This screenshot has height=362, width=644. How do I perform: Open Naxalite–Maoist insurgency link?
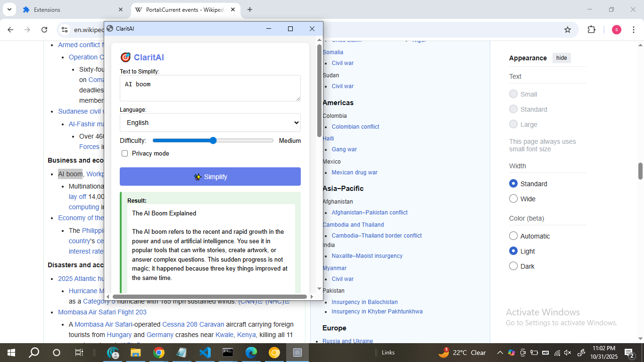pos(367,256)
